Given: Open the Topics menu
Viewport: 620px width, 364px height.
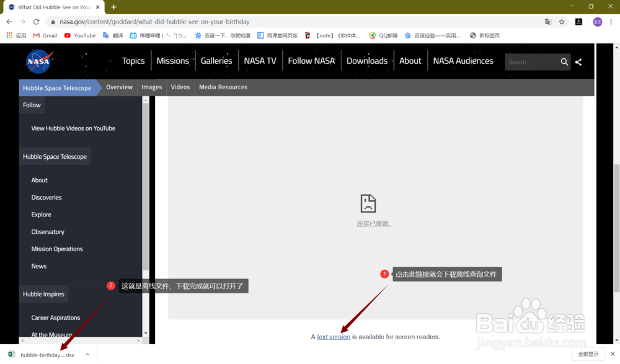Looking at the screenshot, I should tap(133, 61).
